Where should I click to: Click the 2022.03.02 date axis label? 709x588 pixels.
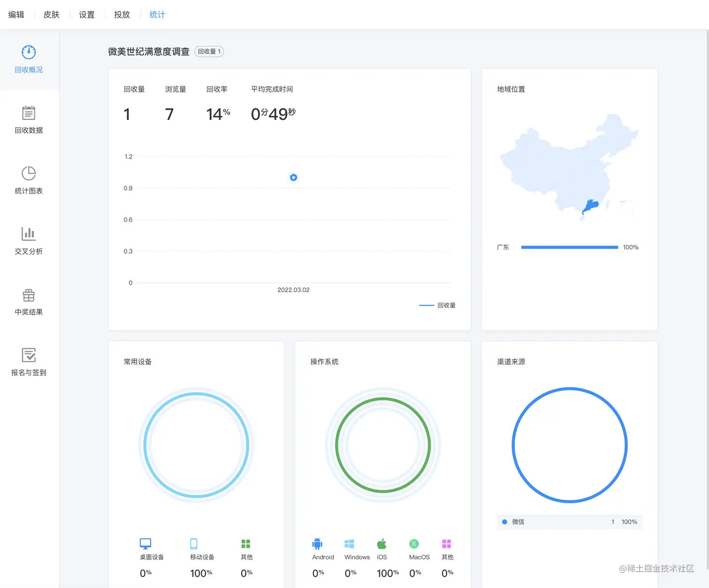pos(294,290)
